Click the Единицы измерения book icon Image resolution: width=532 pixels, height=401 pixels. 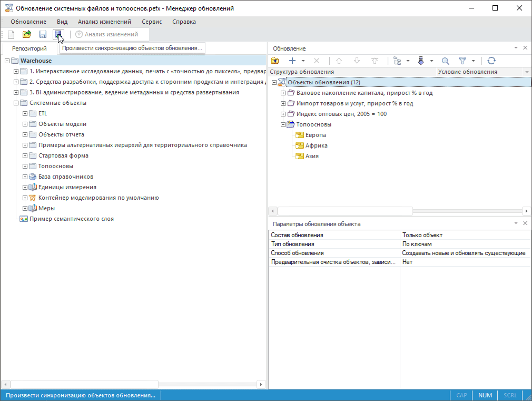pos(33,187)
